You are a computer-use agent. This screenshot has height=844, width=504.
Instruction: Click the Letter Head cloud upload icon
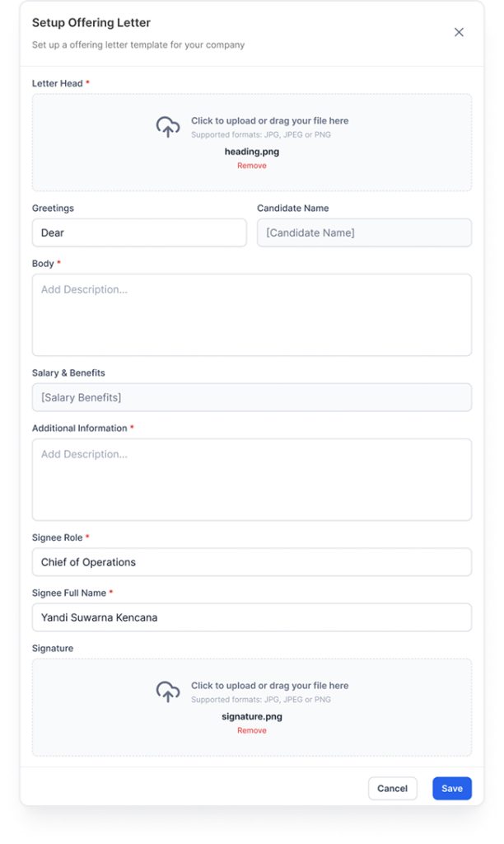pos(168,127)
